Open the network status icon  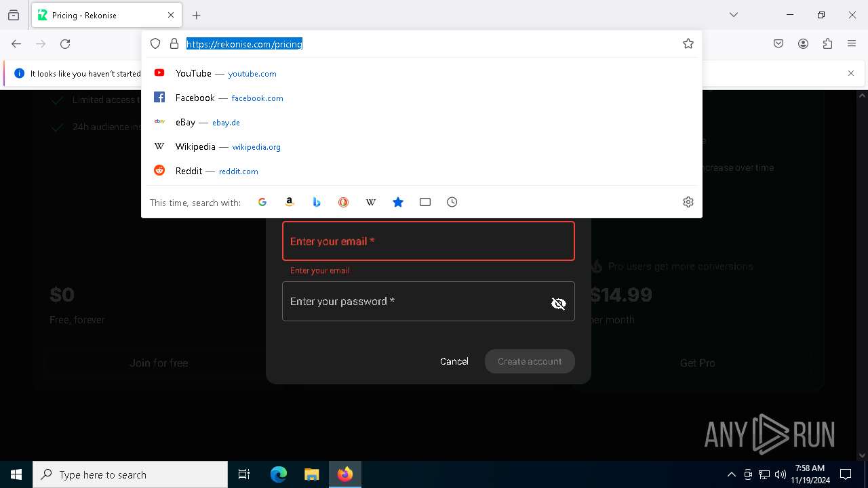coord(764,474)
